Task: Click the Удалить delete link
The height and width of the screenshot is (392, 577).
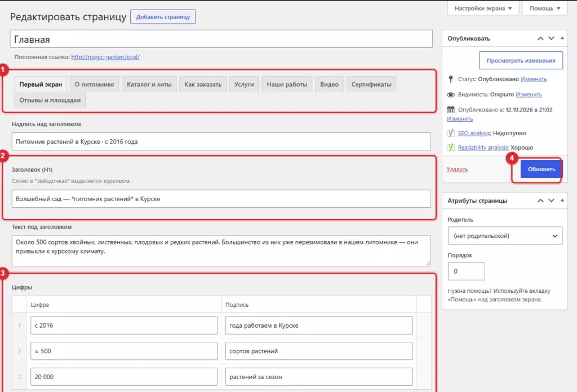Action: tap(457, 169)
